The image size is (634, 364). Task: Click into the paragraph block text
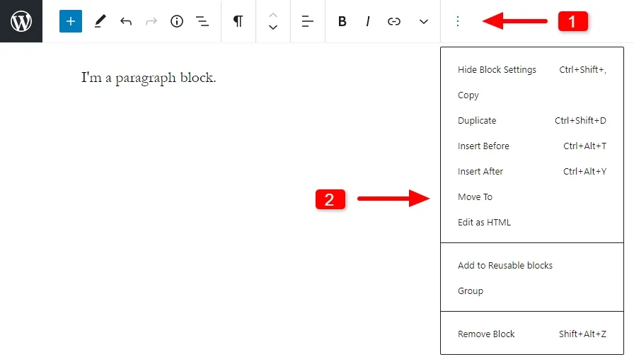(x=149, y=78)
